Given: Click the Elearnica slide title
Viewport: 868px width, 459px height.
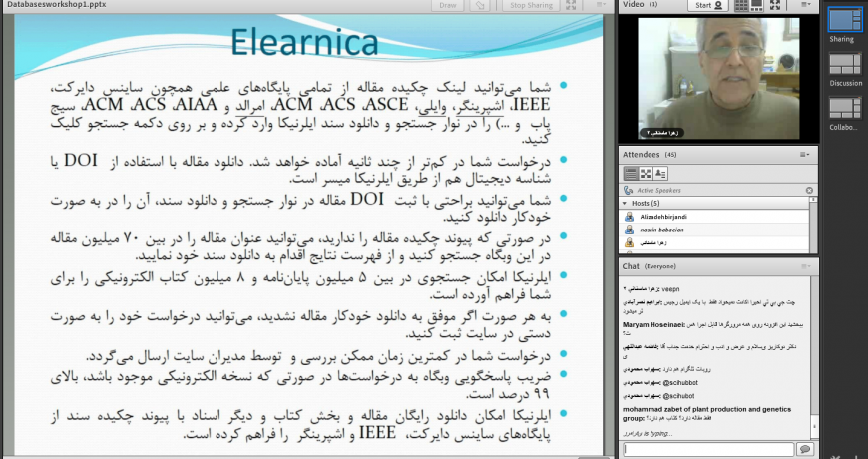Looking at the screenshot, I should (304, 42).
